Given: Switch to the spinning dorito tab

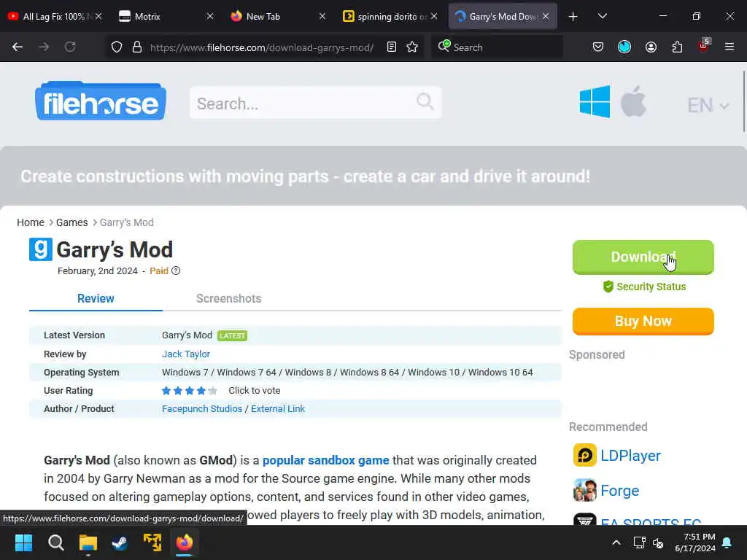Looking at the screenshot, I should click(x=387, y=16).
